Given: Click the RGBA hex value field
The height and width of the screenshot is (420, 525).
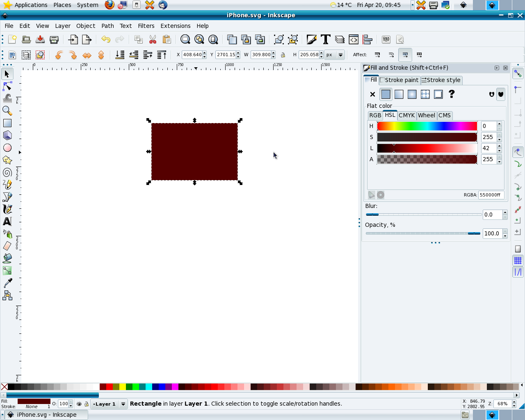Looking at the screenshot, I should tap(491, 195).
